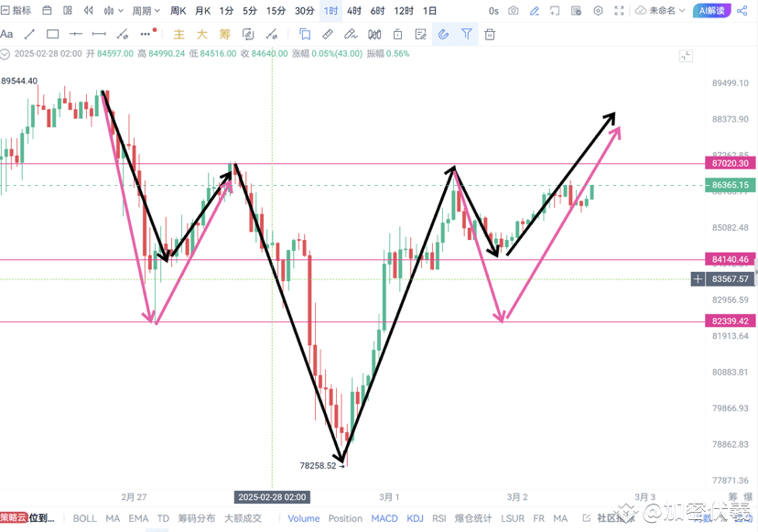The width and height of the screenshot is (758, 532).
Task: Click the BOLL indicator at bottom
Action: (x=84, y=518)
